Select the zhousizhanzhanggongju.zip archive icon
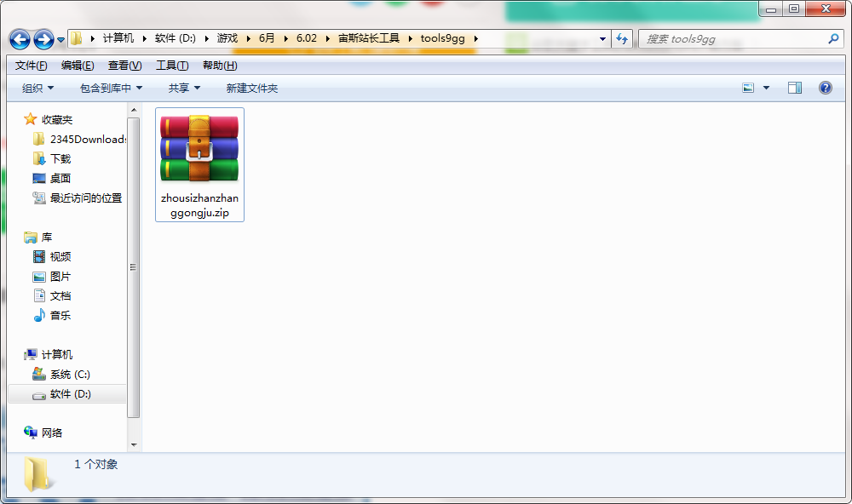Viewport: 852px width, 504px height. tap(199, 148)
